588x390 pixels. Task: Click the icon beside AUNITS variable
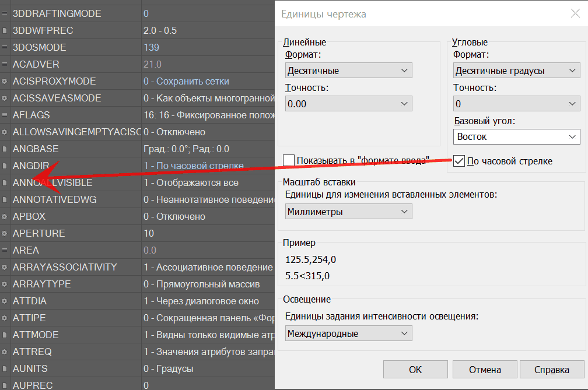pyautogui.click(x=5, y=368)
